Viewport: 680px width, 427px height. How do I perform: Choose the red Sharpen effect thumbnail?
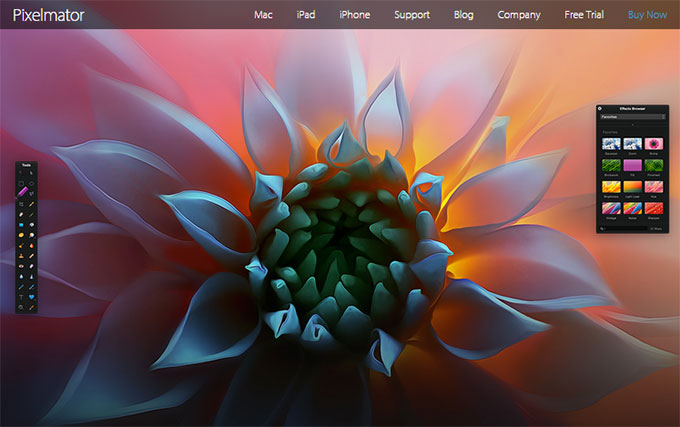pyautogui.click(x=654, y=209)
